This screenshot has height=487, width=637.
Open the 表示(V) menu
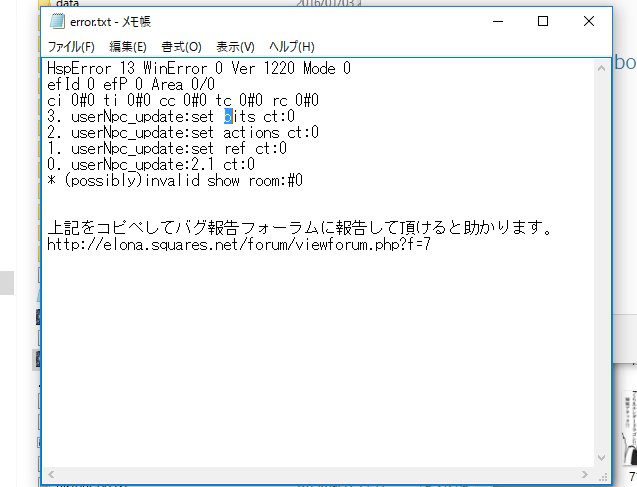(x=235, y=47)
